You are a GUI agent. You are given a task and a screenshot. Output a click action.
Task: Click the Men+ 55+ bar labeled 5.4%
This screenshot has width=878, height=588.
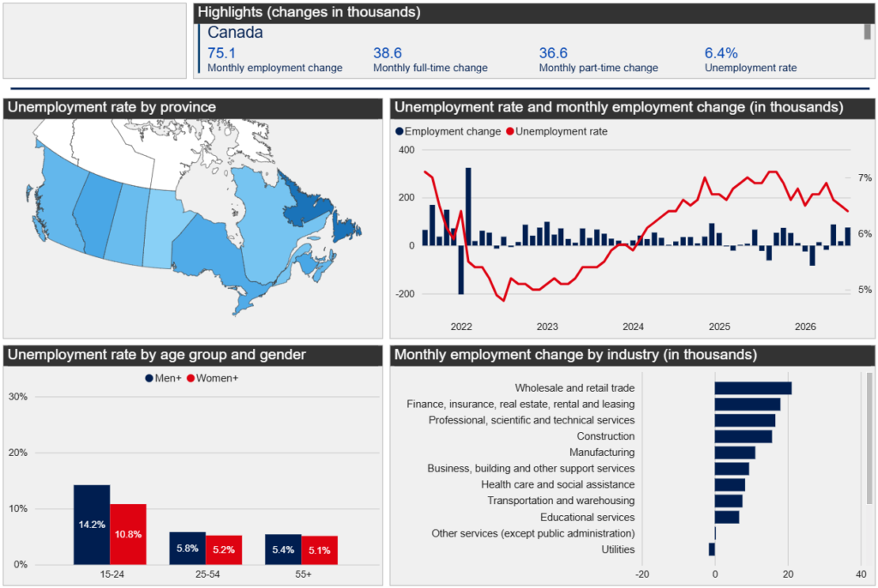pos(283,549)
